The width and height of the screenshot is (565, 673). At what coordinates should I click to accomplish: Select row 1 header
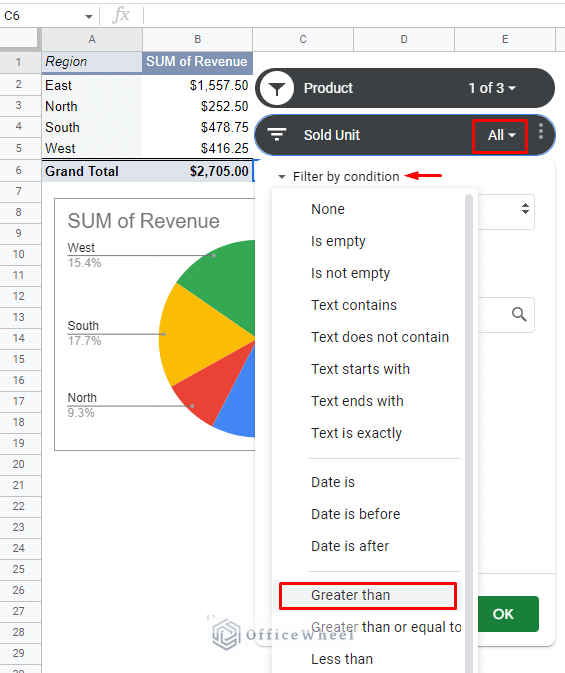pos(19,62)
